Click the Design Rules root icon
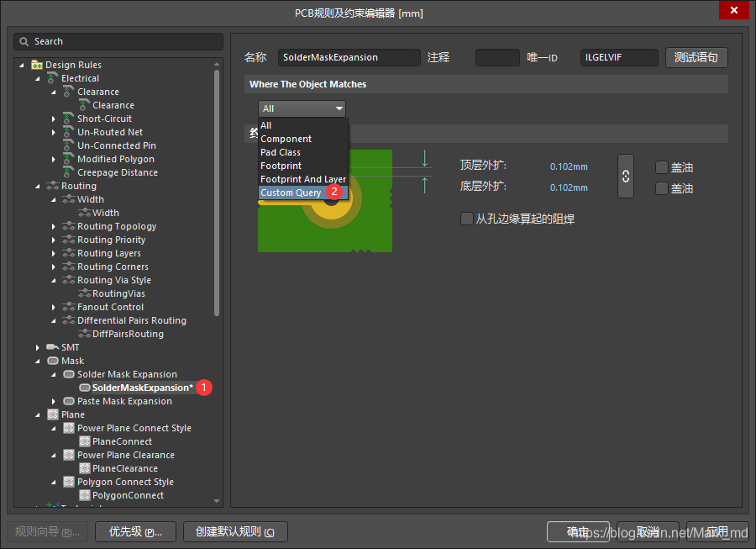 coord(37,65)
